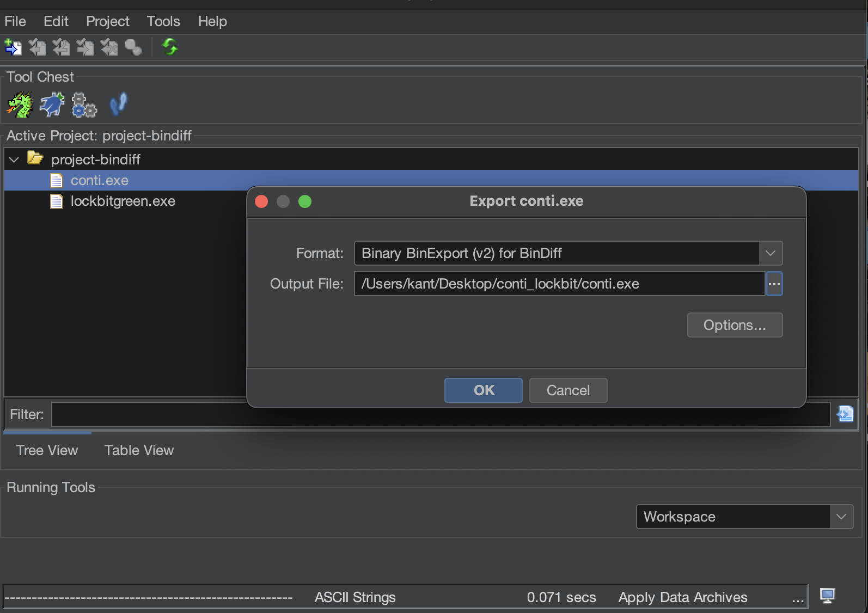This screenshot has height=613, width=868.
Task: Click the 0.071 secs status entry
Action: [x=561, y=597]
